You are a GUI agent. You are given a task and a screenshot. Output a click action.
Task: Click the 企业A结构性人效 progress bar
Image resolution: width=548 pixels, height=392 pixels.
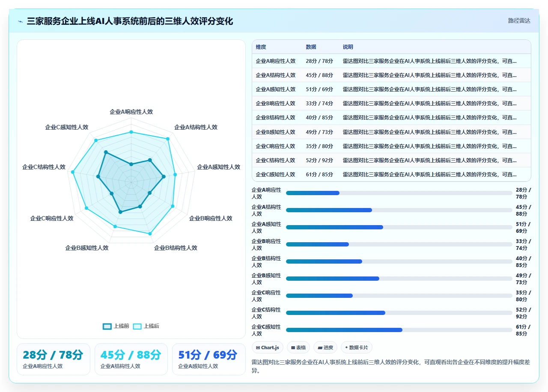point(399,210)
